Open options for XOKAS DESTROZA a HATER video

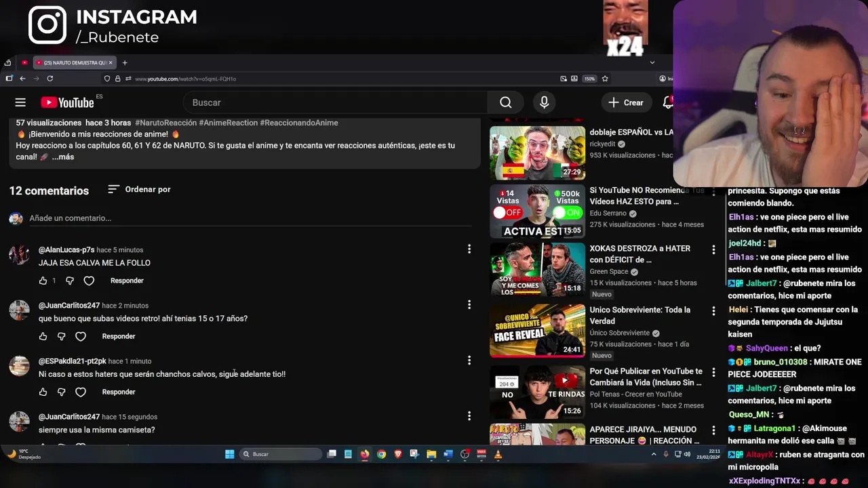coord(713,250)
